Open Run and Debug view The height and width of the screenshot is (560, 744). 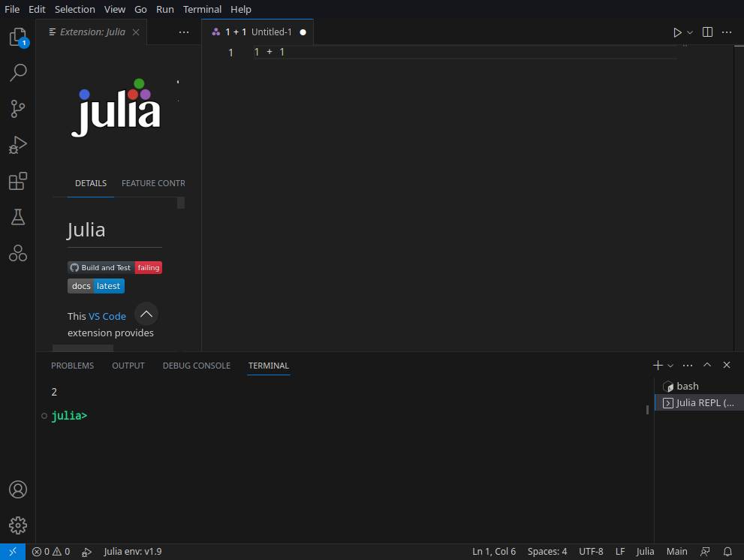click(x=18, y=145)
